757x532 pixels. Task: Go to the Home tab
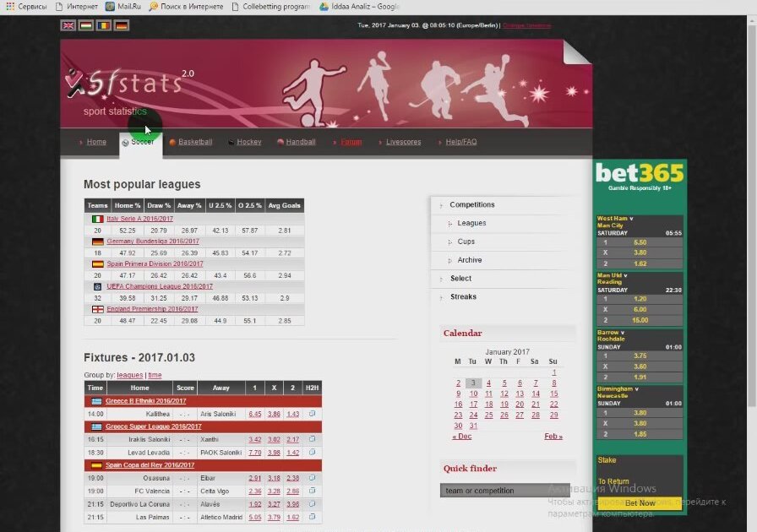[x=96, y=142]
